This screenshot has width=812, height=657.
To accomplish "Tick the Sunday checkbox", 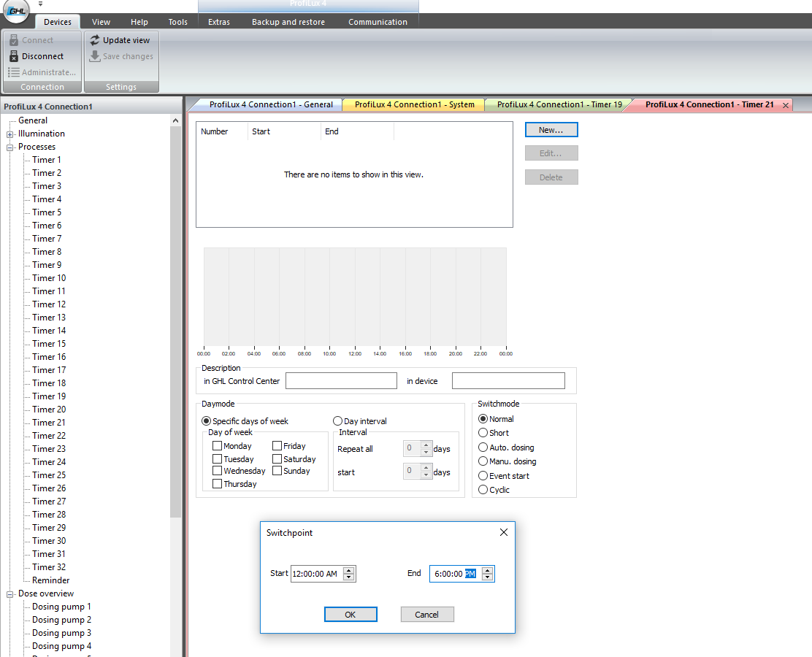I will tap(277, 471).
